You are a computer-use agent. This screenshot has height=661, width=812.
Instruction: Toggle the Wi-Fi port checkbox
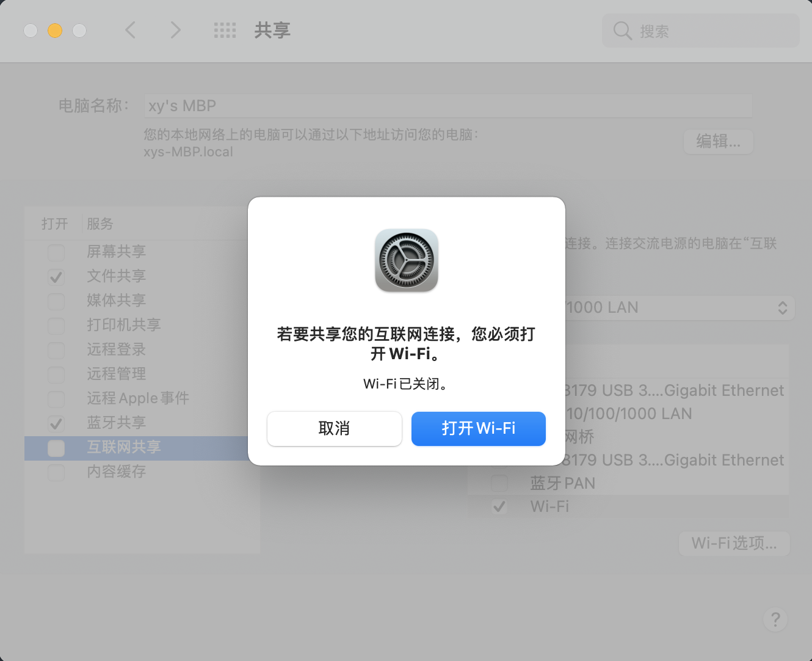tap(499, 506)
